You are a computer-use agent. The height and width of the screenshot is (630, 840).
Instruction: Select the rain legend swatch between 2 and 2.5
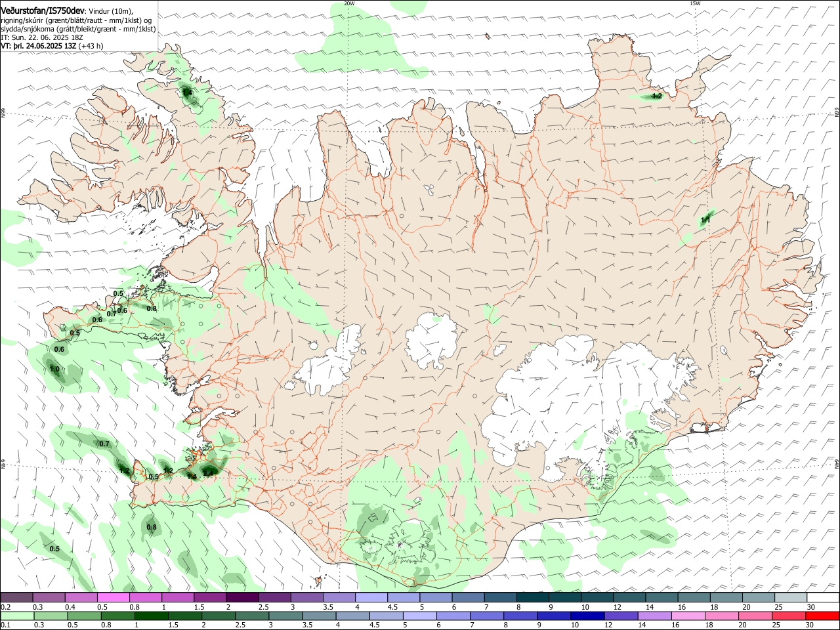(219, 616)
